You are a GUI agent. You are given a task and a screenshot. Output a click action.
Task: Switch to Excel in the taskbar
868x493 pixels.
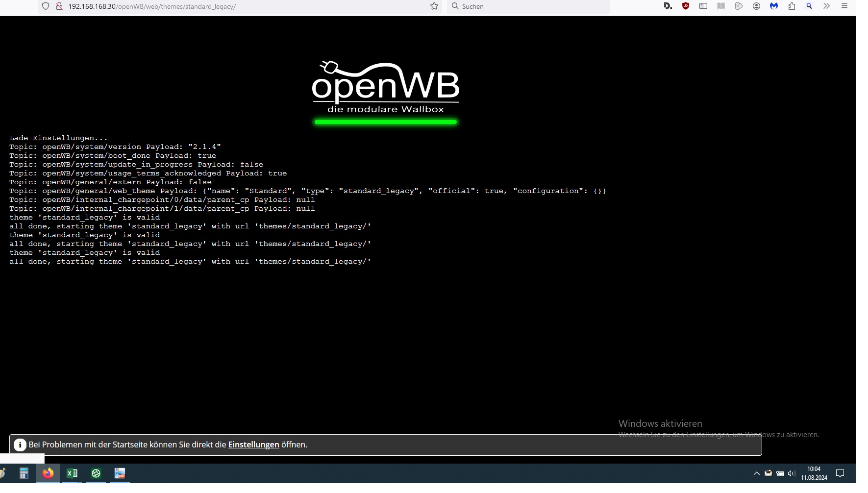tap(72, 473)
